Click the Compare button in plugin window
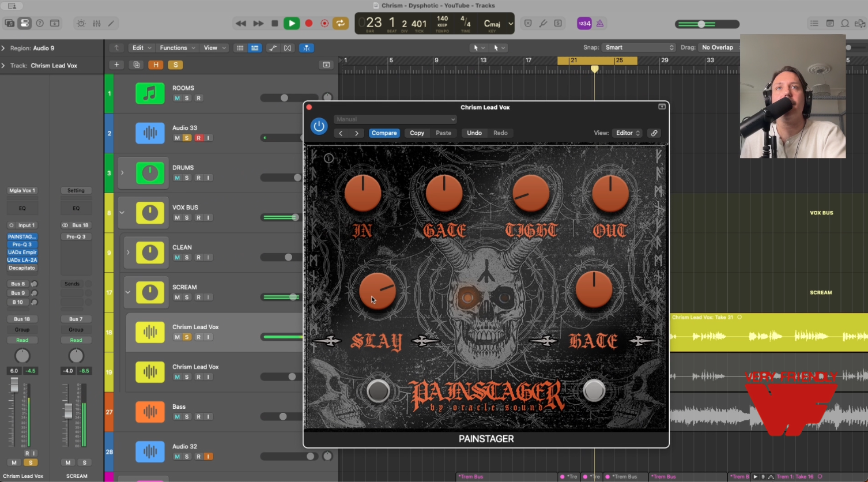This screenshot has height=482, width=868. tap(384, 133)
